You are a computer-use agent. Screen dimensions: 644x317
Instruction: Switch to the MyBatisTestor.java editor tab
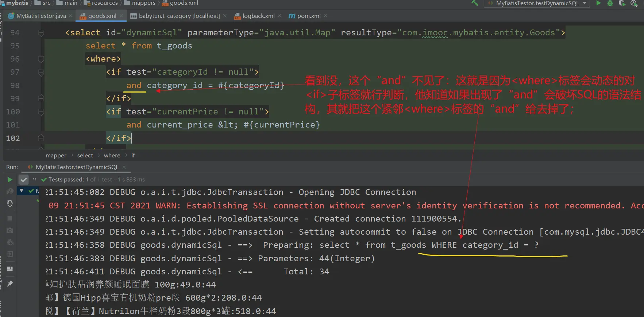[41, 16]
